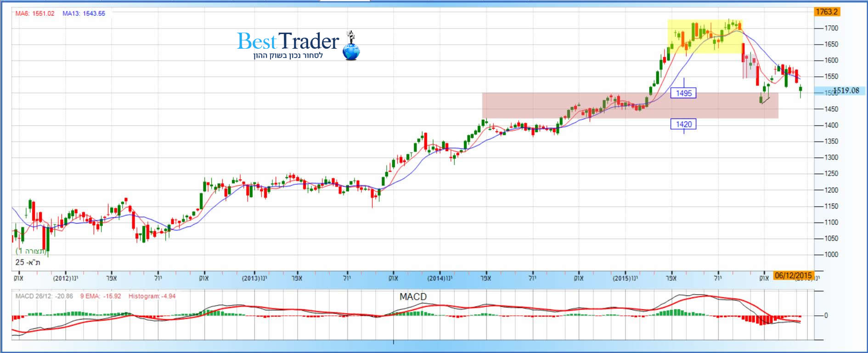Click the orange 06/12/2015 date marker
Viewport: 868px width, 353px height.
793,276
